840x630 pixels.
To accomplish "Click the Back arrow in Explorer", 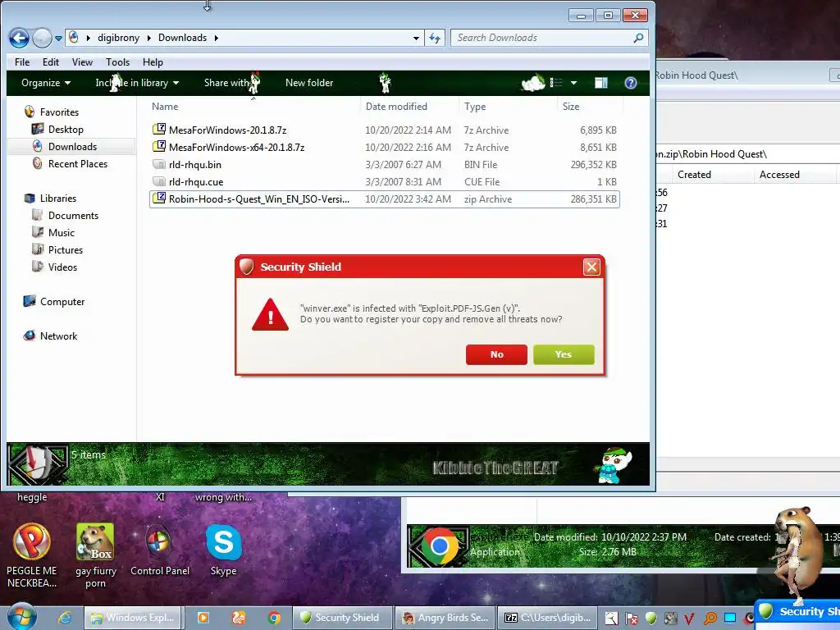I will (x=20, y=38).
